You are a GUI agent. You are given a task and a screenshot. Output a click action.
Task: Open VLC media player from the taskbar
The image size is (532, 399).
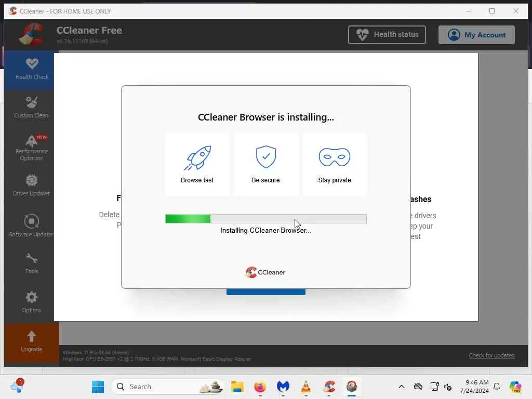pos(306,387)
